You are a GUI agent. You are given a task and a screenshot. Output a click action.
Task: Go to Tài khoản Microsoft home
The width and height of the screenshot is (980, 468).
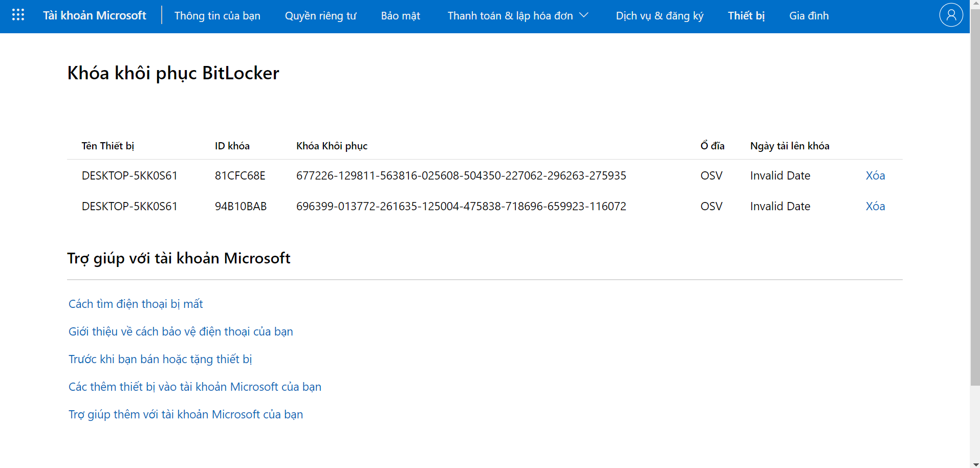[x=95, y=15]
